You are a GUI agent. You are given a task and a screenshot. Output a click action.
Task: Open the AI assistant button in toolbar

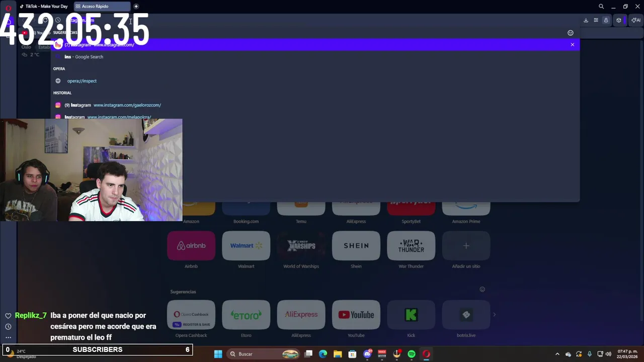636,20
